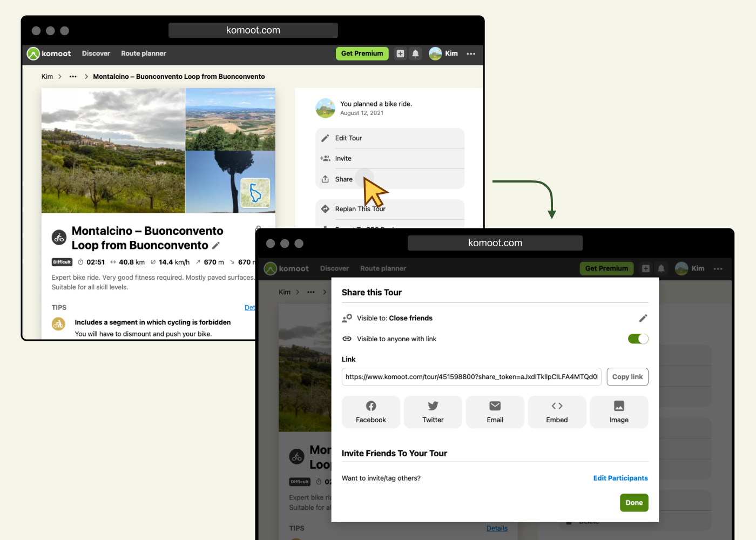This screenshot has height=540, width=756.
Task: Click dimmed plus icon in front window navbar
Action: [x=646, y=268]
